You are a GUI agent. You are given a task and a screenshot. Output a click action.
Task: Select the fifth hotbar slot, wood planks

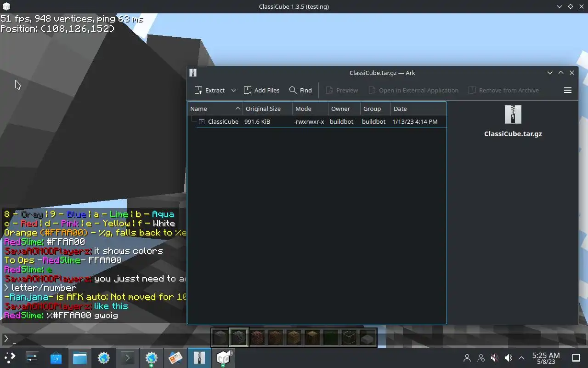point(294,338)
